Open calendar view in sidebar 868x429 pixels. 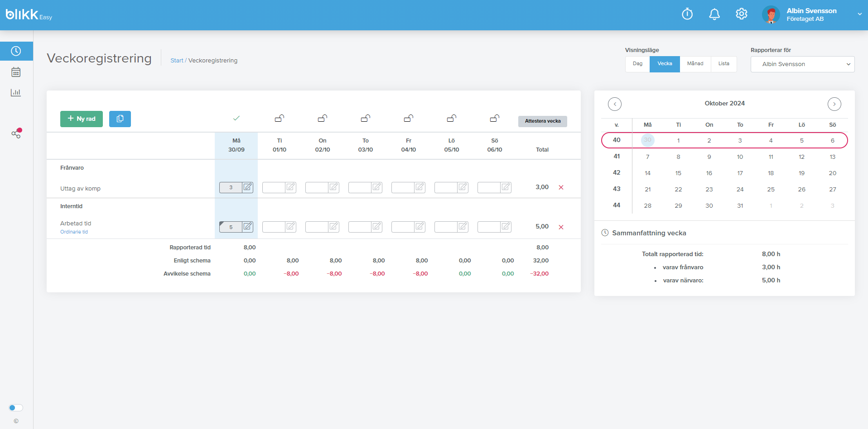[x=16, y=72]
